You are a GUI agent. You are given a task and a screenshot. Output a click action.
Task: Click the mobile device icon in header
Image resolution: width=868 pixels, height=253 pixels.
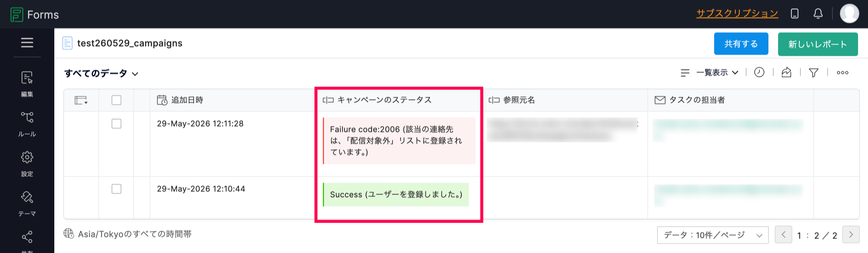[x=795, y=14]
